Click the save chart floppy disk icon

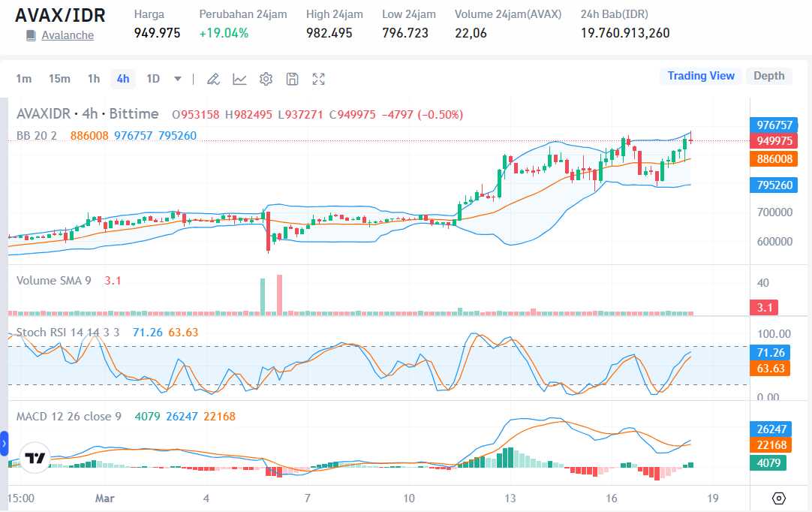pos(293,79)
